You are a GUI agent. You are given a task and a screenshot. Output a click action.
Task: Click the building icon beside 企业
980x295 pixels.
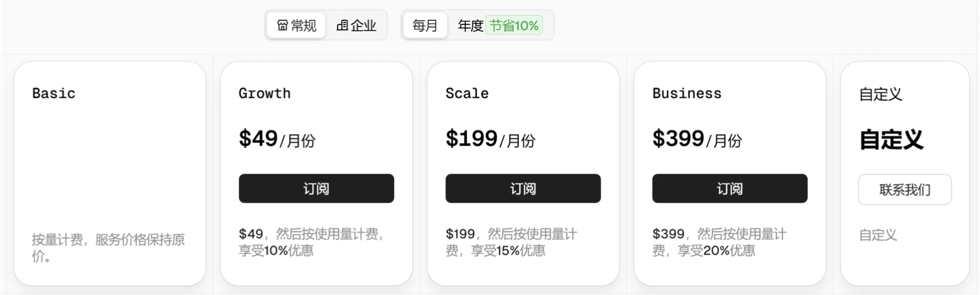pos(342,25)
